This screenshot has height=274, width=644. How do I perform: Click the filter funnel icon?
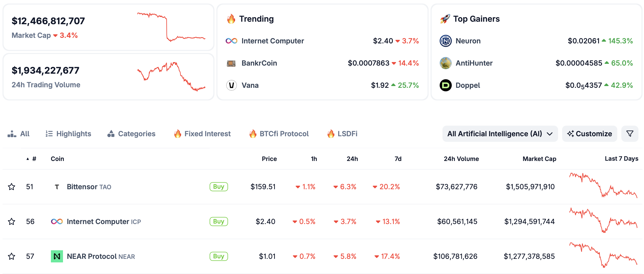pos(630,134)
